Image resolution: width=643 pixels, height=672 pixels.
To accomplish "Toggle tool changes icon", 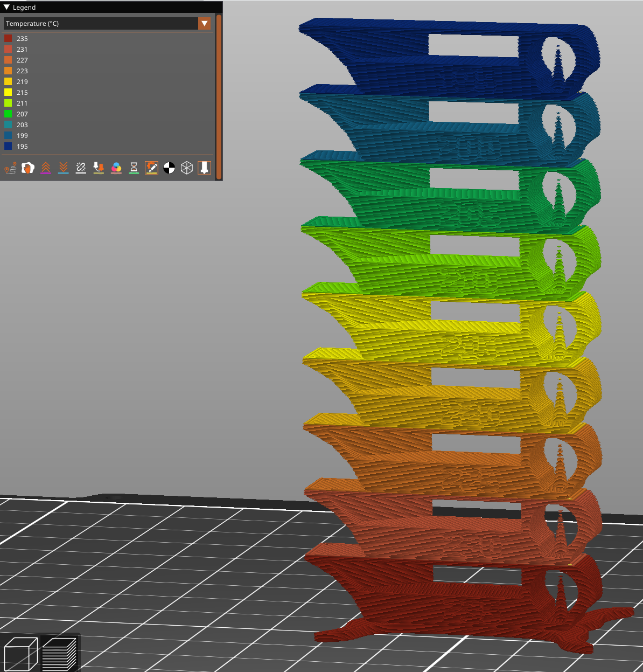I will click(x=99, y=168).
